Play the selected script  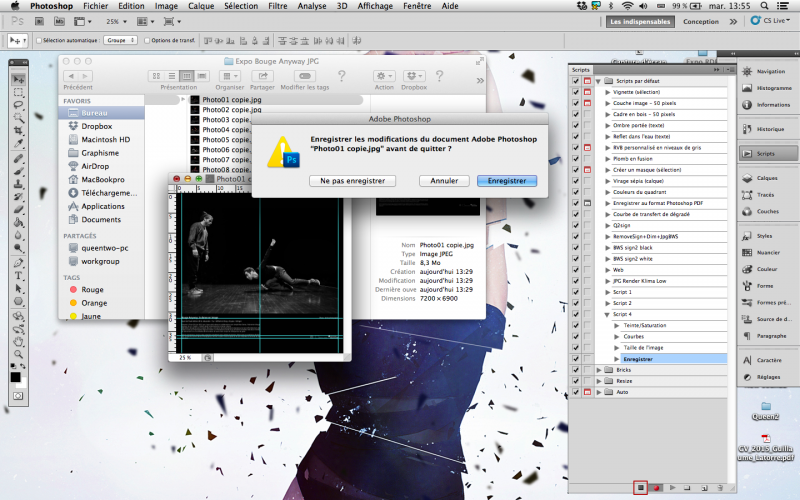672,488
